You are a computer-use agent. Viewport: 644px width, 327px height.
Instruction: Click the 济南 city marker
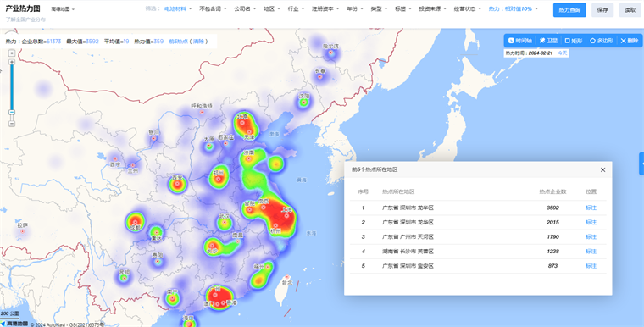pyautogui.click(x=248, y=158)
